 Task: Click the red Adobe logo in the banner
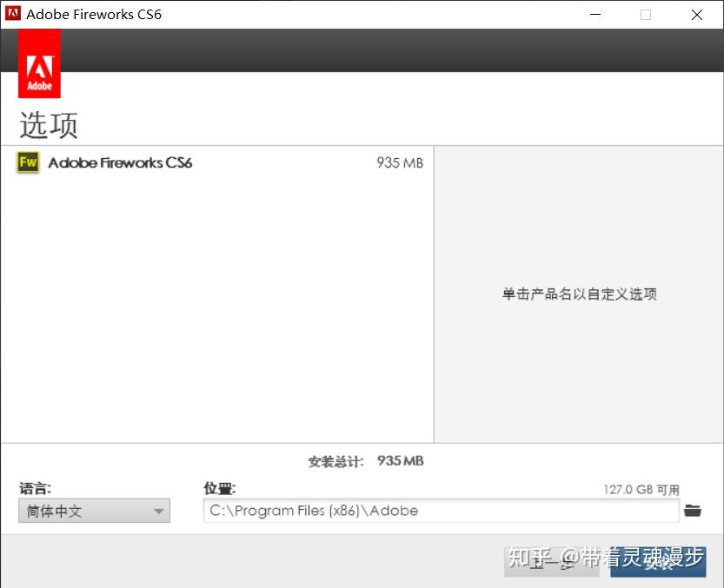point(39,63)
